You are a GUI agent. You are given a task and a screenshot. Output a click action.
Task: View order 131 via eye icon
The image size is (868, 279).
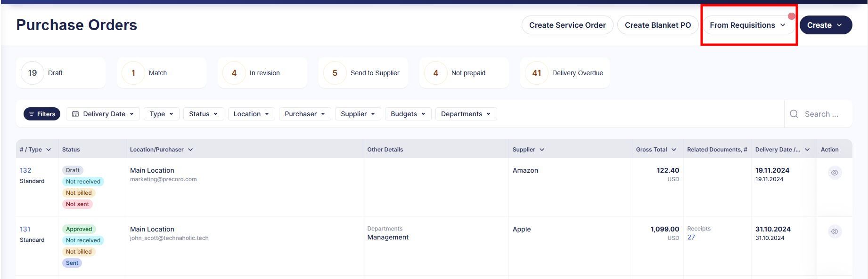835,231
